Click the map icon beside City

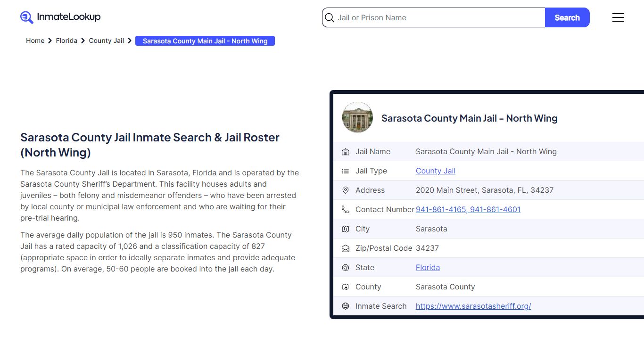pos(346,229)
